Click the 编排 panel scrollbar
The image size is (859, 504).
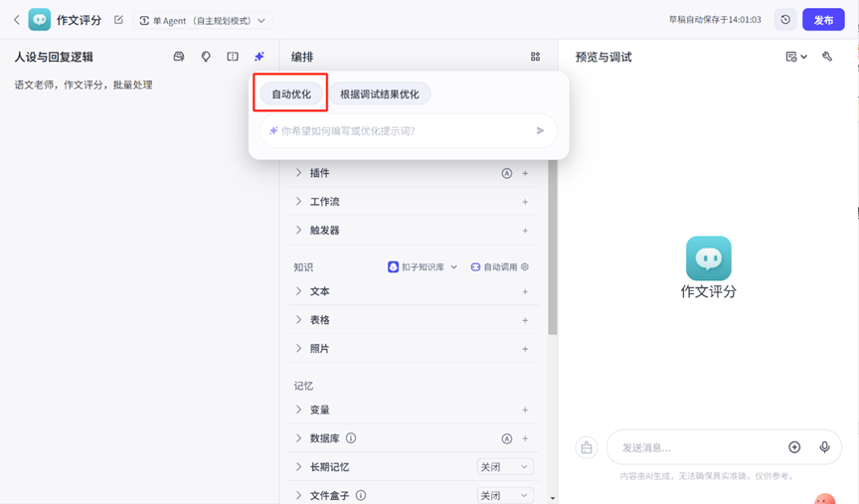[552, 247]
